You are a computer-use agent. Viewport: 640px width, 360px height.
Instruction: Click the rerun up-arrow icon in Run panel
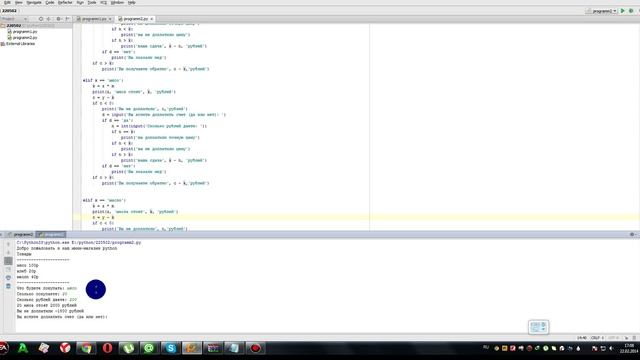pos(8,244)
